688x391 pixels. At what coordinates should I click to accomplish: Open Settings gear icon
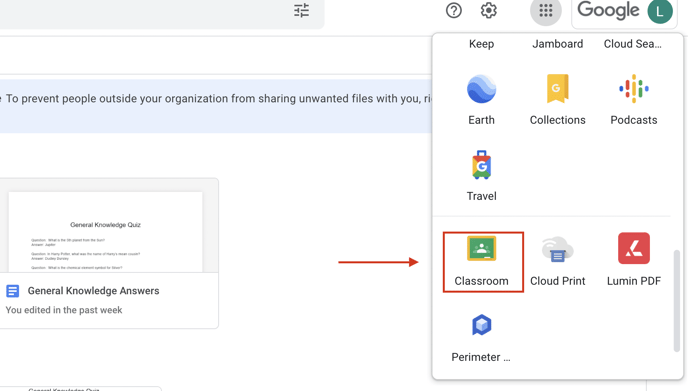[488, 10]
